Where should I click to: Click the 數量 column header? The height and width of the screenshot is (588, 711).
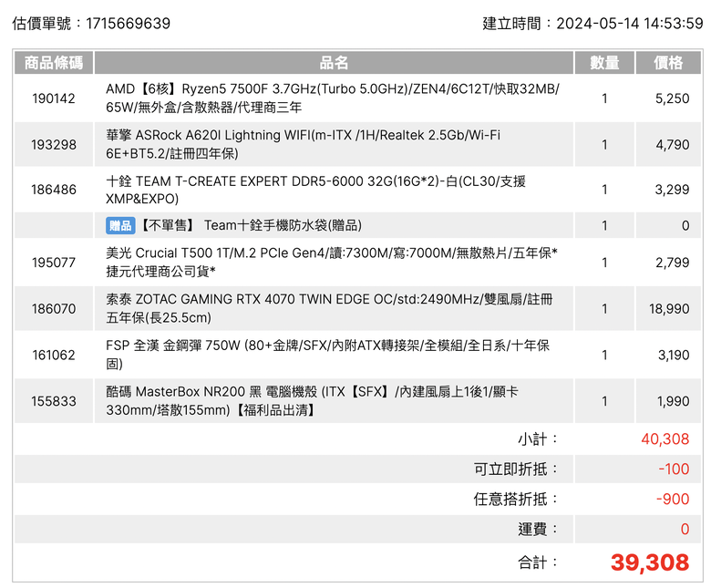click(604, 63)
